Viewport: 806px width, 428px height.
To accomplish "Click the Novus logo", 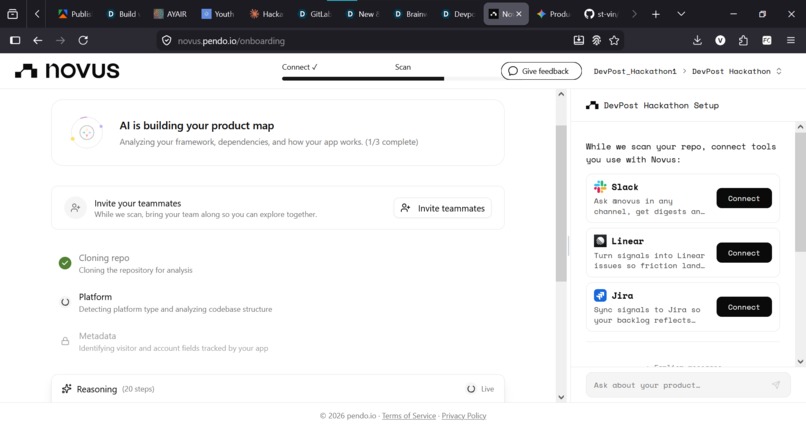I will point(67,71).
